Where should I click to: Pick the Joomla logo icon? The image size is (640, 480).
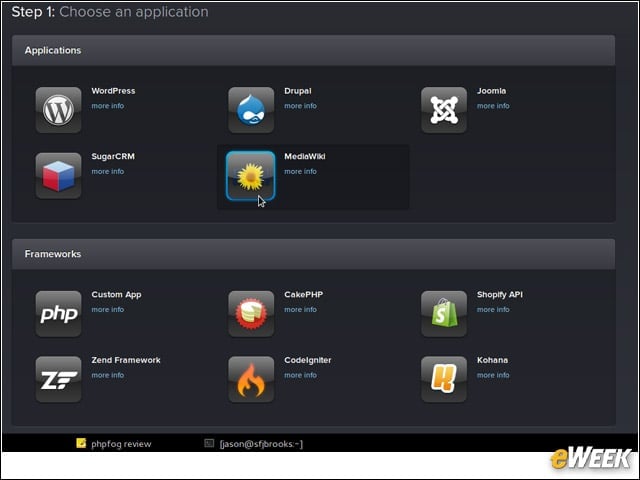[x=444, y=110]
